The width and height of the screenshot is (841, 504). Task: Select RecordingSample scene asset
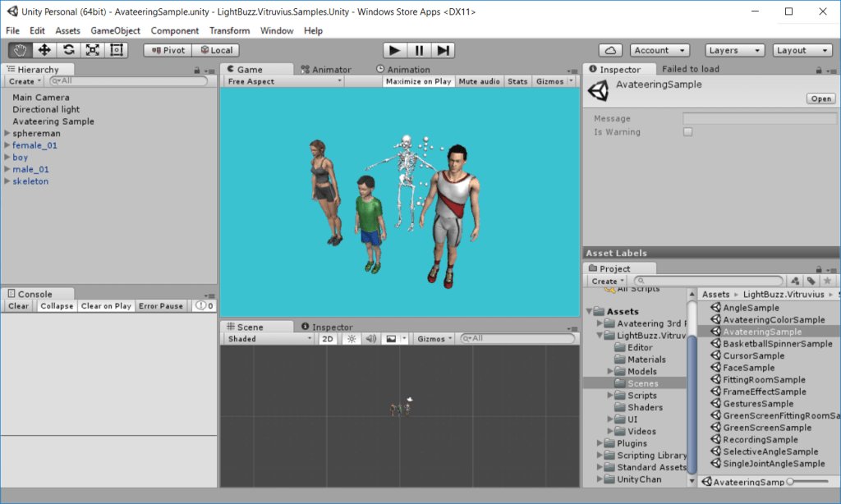click(x=754, y=440)
